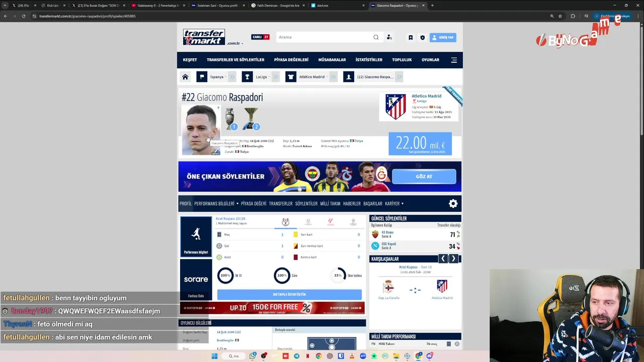Open the hamburger menu in navigation bar
The width and height of the screenshot is (644, 362).
coord(454,60)
